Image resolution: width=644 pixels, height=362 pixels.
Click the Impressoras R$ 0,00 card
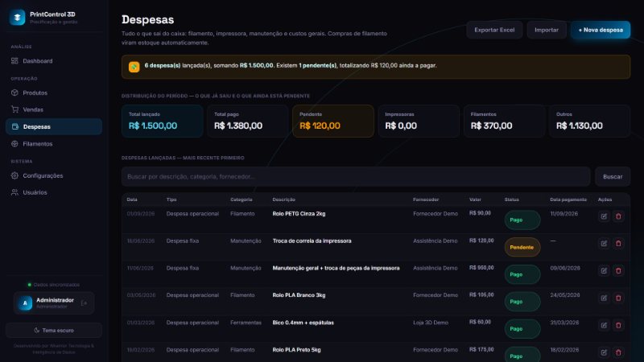click(419, 121)
